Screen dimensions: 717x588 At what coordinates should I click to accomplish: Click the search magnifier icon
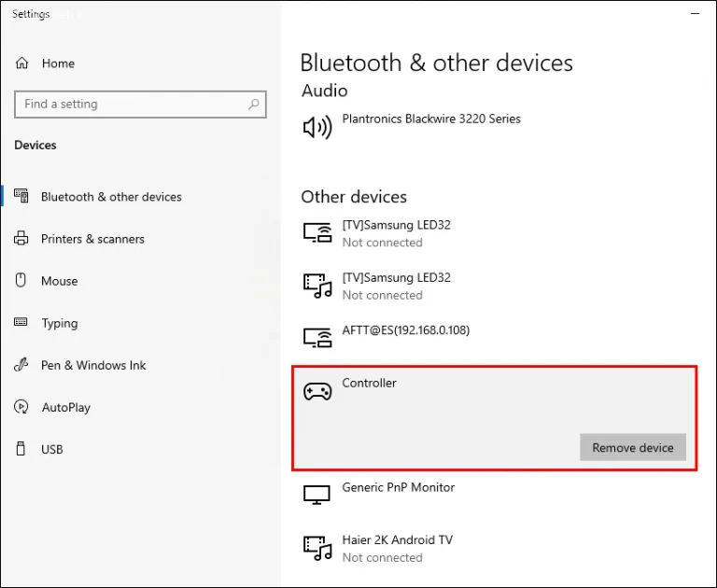coord(253,105)
